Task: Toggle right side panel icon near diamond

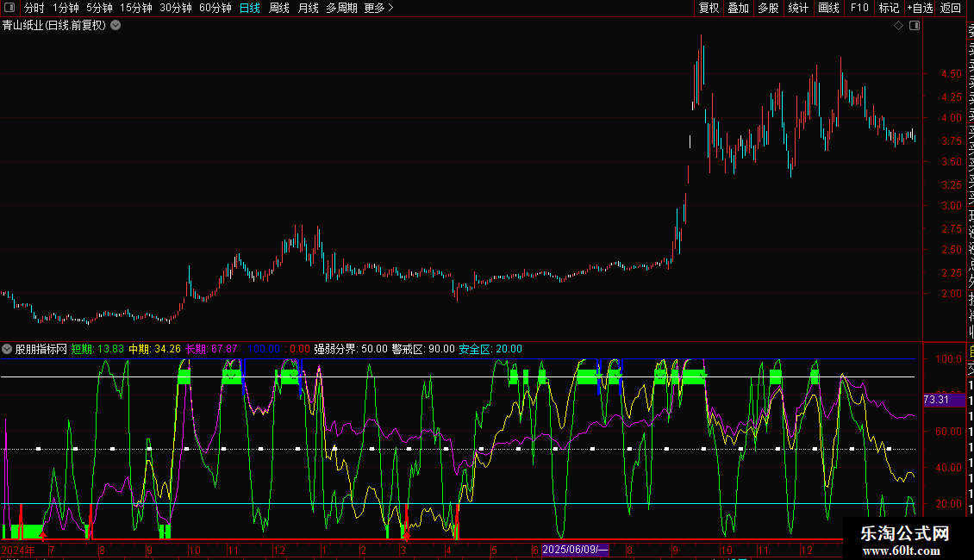Action: pos(915,26)
